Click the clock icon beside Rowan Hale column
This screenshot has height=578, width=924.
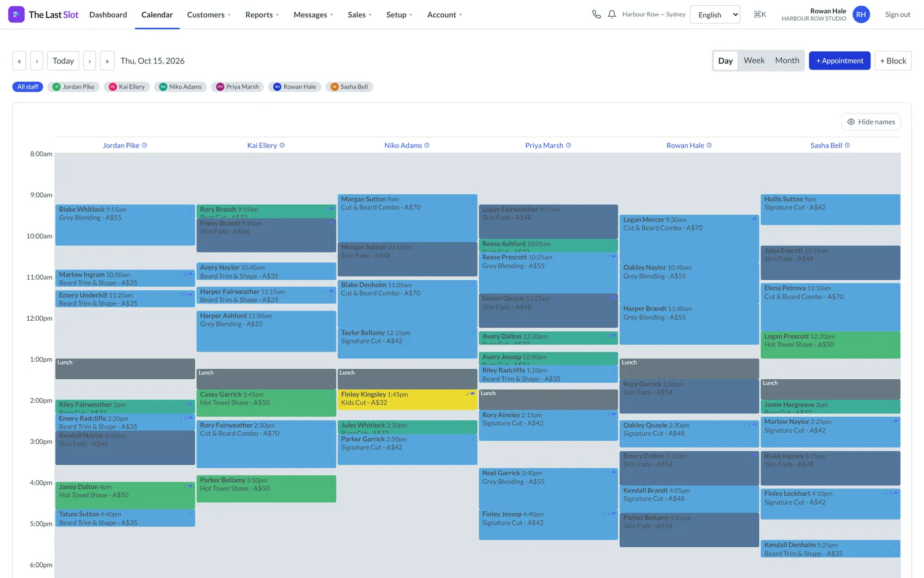[709, 146]
